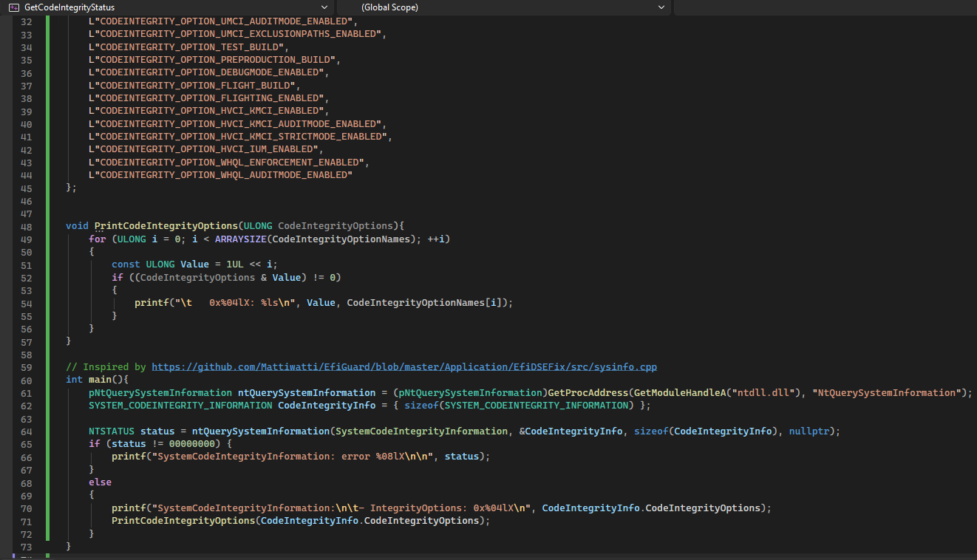Click the const keyword on line 51

[x=126, y=264]
